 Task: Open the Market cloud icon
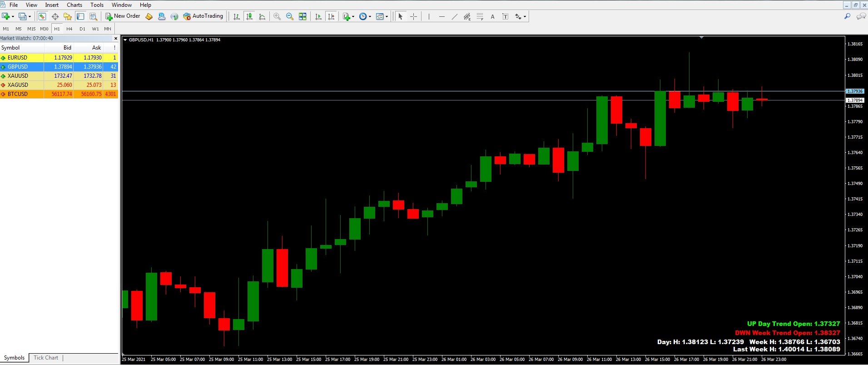162,16
